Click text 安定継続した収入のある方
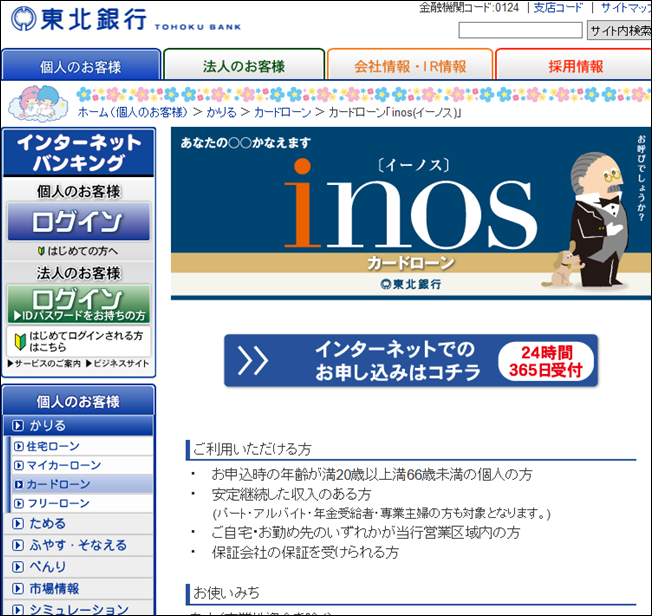This screenshot has width=652, height=616. (291, 494)
